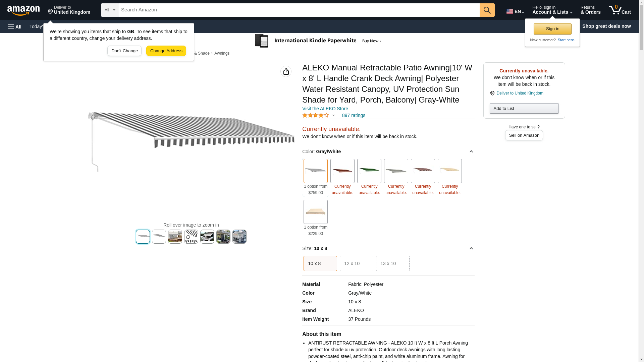Click the star rating icons
The height and width of the screenshot is (362, 644).
316,115
